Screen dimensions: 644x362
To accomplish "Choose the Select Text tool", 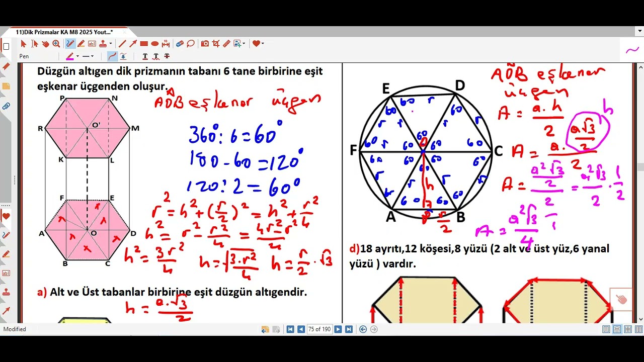I will (x=35, y=44).
